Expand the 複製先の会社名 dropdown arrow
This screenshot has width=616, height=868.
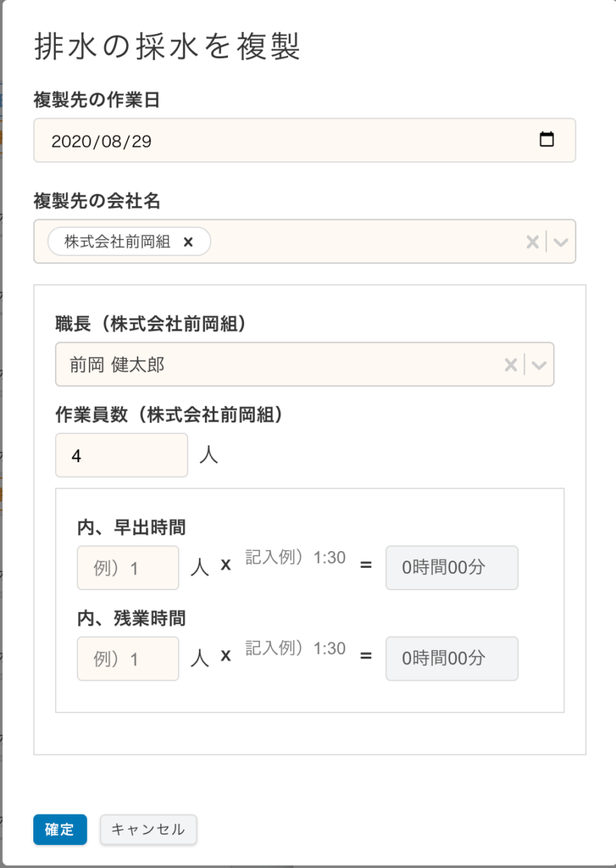560,242
